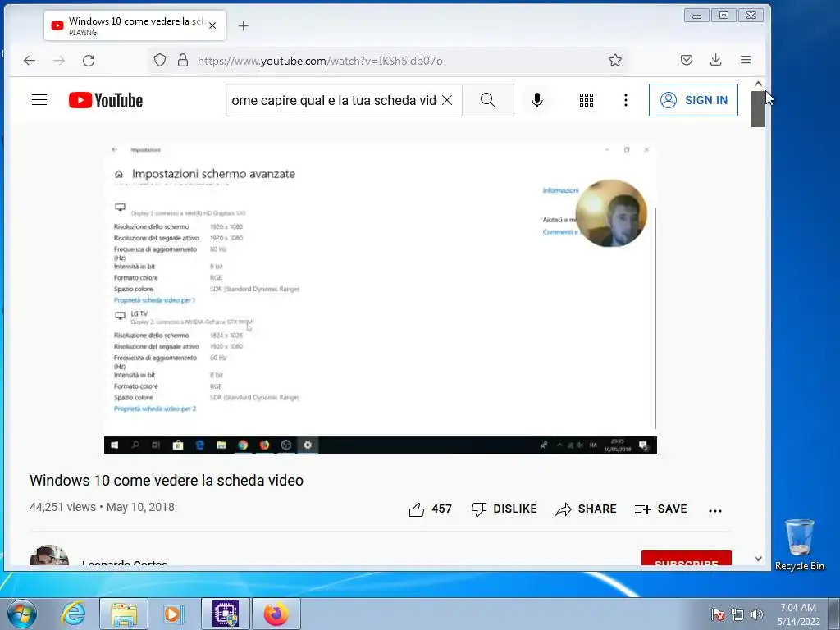
Task: Like the video with thumbs up
Action: point(430,509)
